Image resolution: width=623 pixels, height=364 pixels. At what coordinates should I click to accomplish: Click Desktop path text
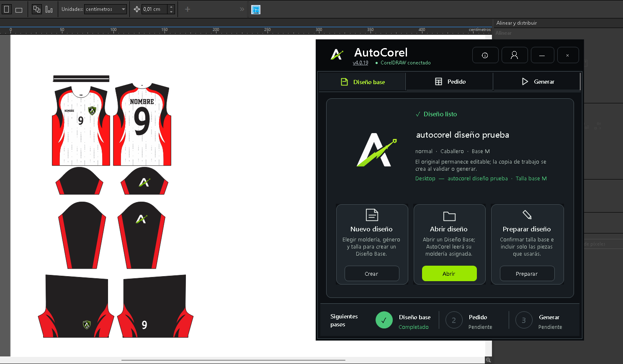pyautogui.click(x=425, y=179)
